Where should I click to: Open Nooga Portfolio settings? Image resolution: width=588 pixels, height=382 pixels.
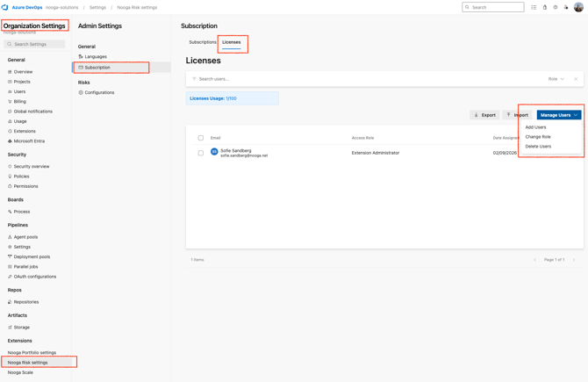[32, 353]
